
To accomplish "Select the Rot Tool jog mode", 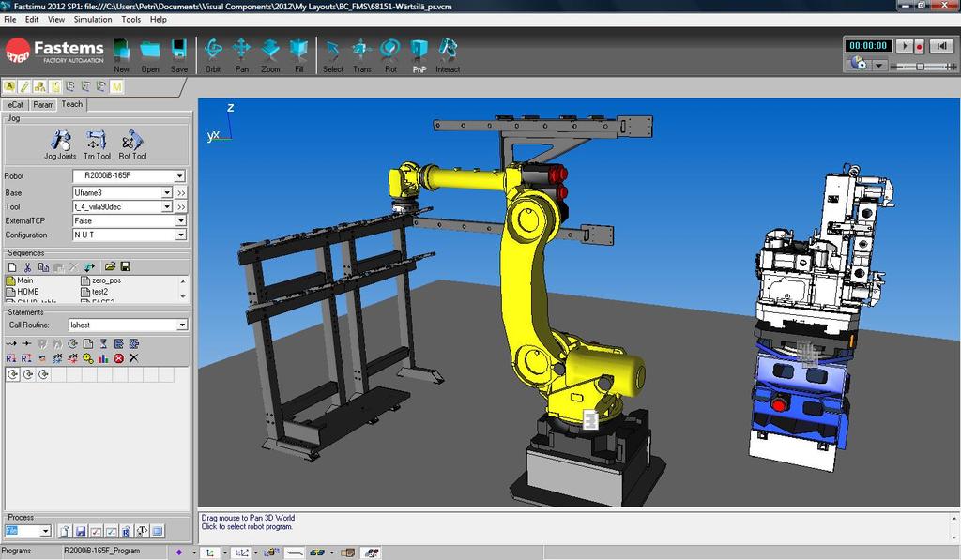I will point(132,145).
